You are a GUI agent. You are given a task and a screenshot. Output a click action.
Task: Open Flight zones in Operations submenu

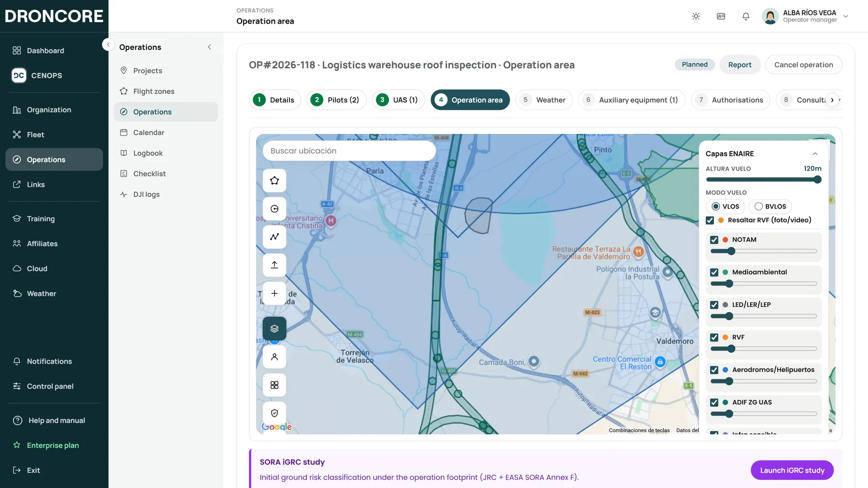(166, 91)
